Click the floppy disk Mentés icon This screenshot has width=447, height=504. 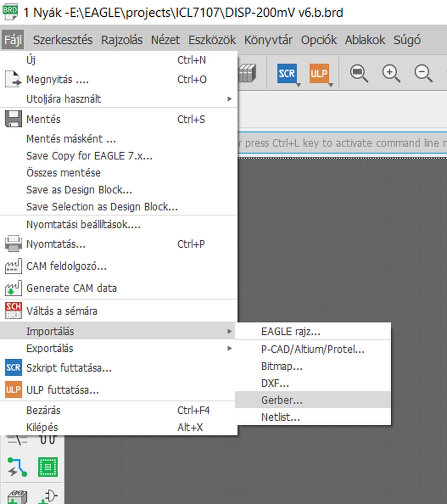(x=14, y=119)
